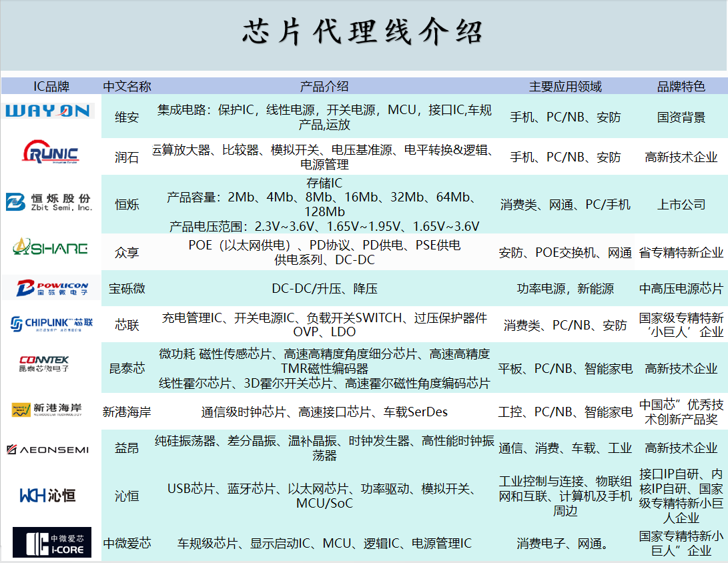This screenshot has height=563, width=728.
Task: Select the "中文名称" column header
Action: [x=127, y=86]
